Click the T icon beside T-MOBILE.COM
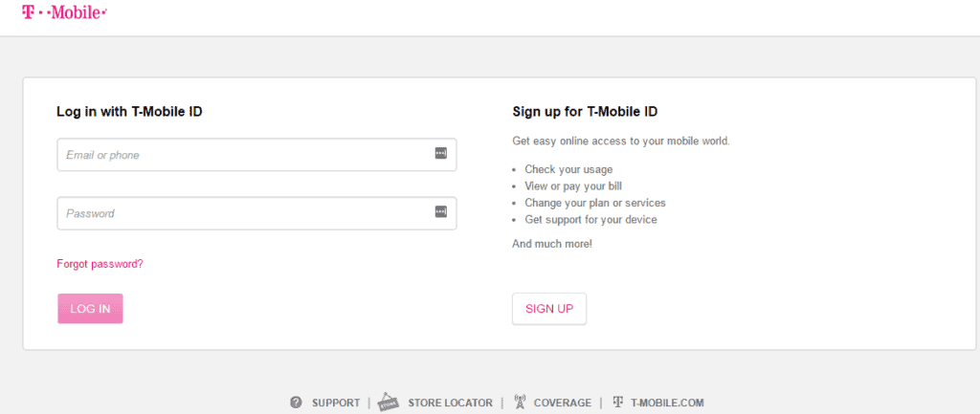980x414 pixels. pos(618,403)
